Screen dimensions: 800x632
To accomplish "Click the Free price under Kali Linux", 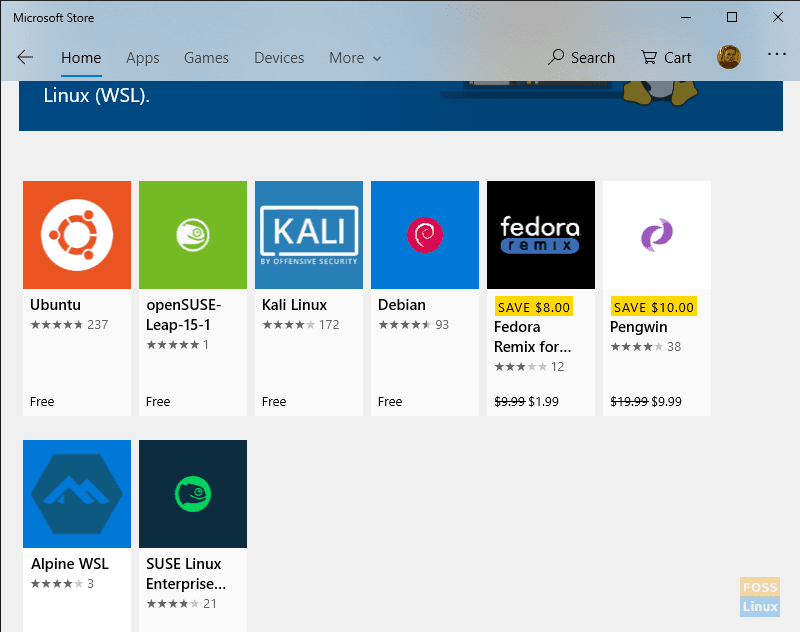I will [x=274, y=401].
